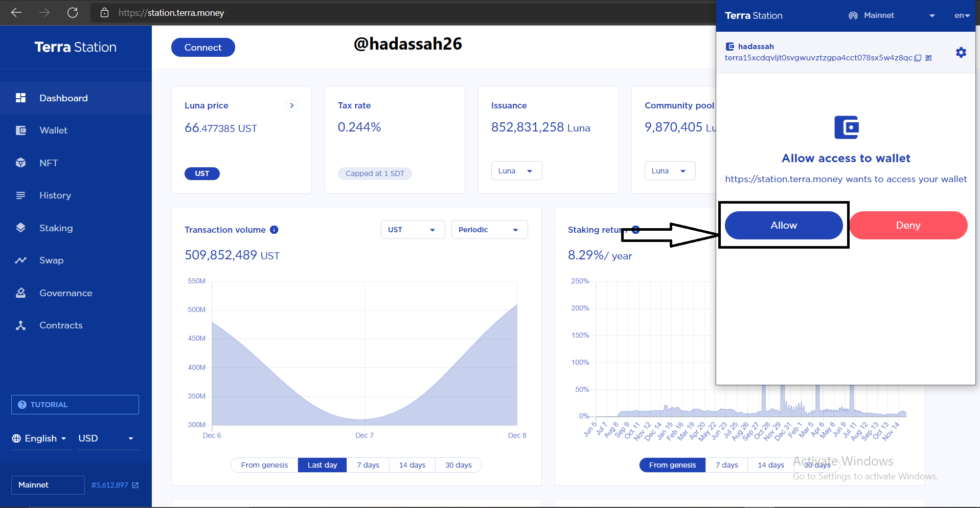
Task: Expand Issuance Luna dropdown
Action: (x=516, y=171)
